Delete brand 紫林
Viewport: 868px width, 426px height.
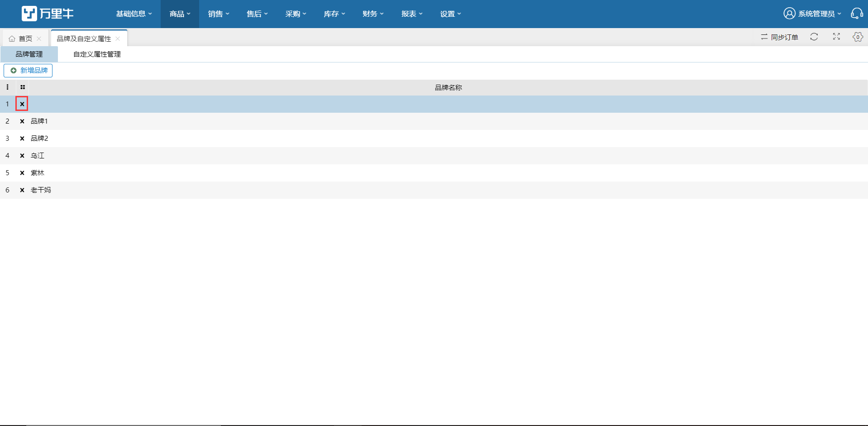tap(22, 172)
